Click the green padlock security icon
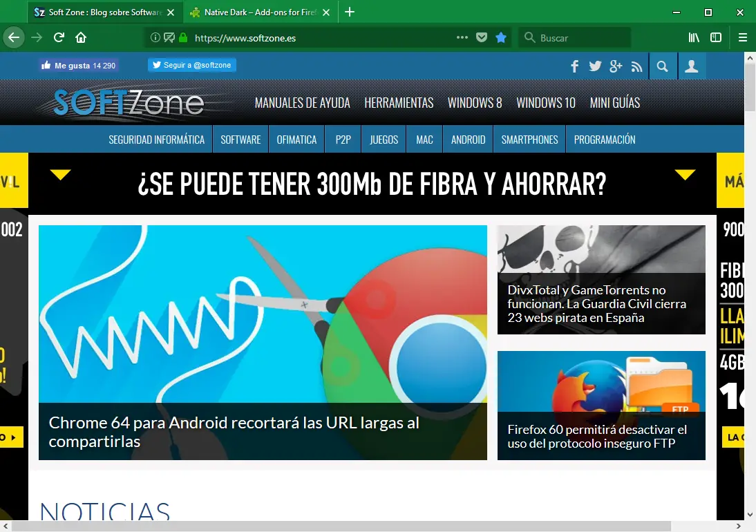This screenshot has height=532, width=756. 182,37
